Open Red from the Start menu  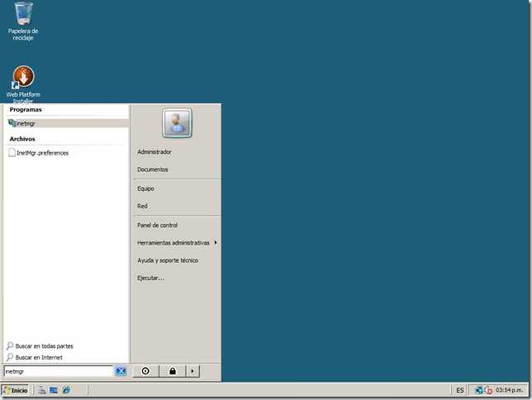tap(142, 206)
